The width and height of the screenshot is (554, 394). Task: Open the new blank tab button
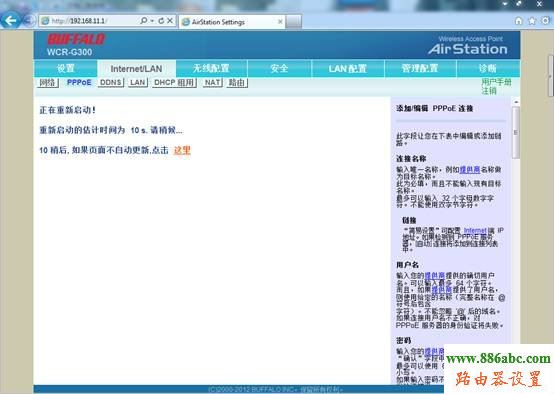[x=294, y=22]
